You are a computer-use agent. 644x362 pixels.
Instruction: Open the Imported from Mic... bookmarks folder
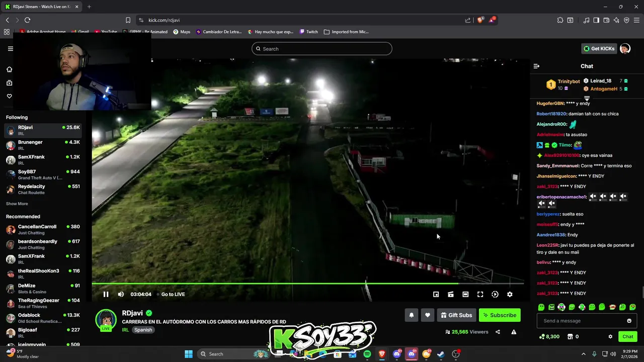[346, 32]
